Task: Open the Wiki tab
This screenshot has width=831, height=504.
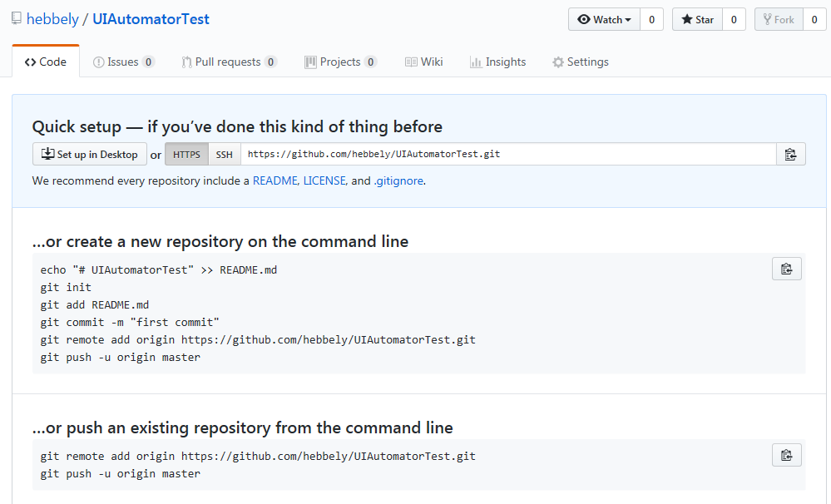Action: coord(423,62)
